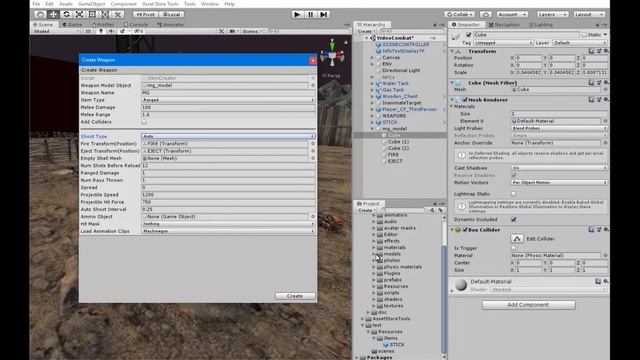Toggle Dynamic Occluded checkbox
This screenshot has width=640, height=360.
pos(513,220)
